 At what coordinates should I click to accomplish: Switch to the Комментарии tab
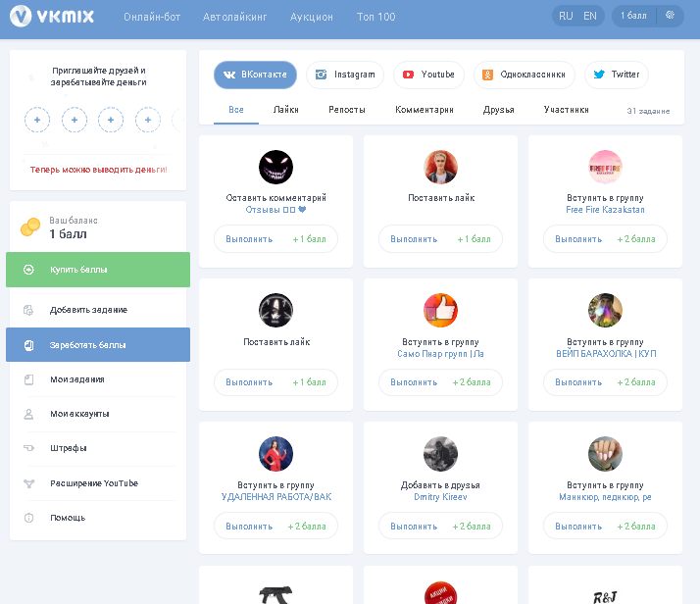coord(425,110)
